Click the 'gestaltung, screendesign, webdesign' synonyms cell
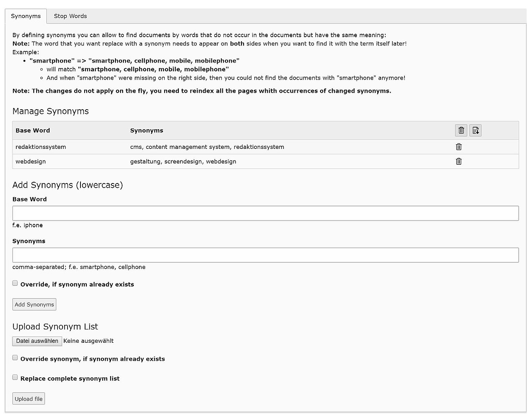 [x=183, y=161]
